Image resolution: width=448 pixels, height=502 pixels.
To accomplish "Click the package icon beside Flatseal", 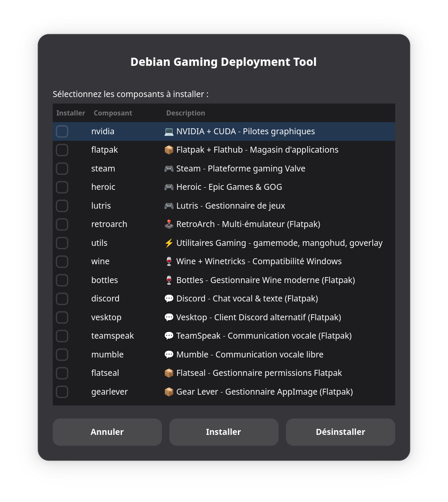I will [169, 373].
